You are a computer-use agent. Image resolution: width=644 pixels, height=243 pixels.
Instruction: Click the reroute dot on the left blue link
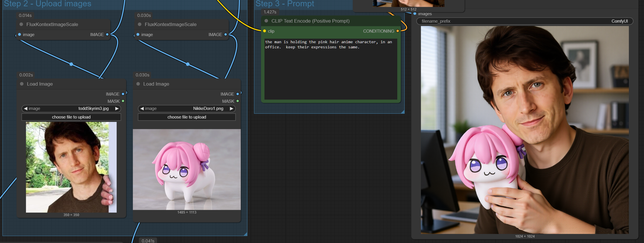[x=71, y=64]
